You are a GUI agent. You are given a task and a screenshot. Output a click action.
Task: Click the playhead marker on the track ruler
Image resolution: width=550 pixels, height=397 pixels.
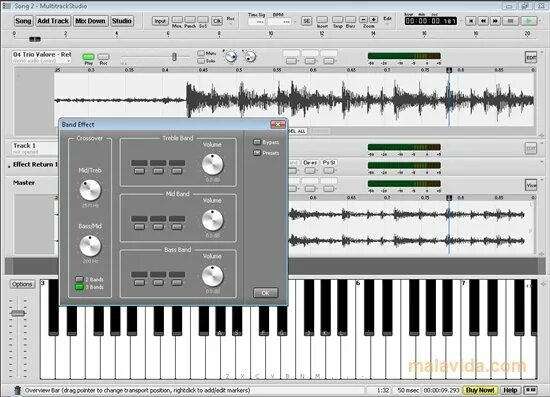point(449,70)
